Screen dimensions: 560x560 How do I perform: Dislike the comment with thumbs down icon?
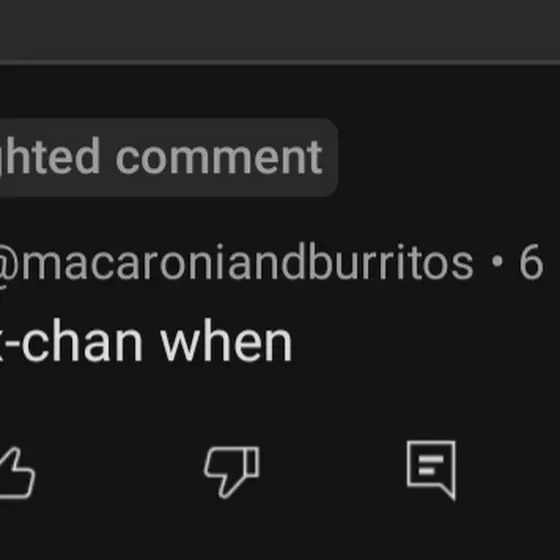232,472
